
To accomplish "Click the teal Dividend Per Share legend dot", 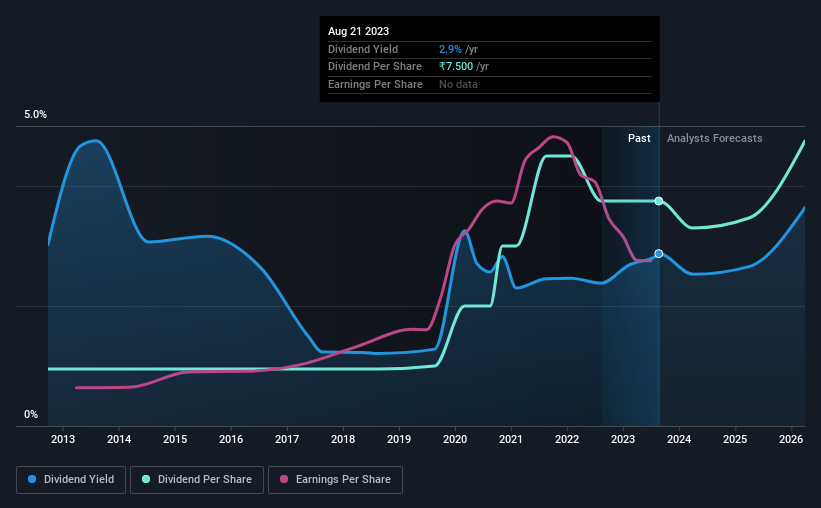I will tap(146, 480).
